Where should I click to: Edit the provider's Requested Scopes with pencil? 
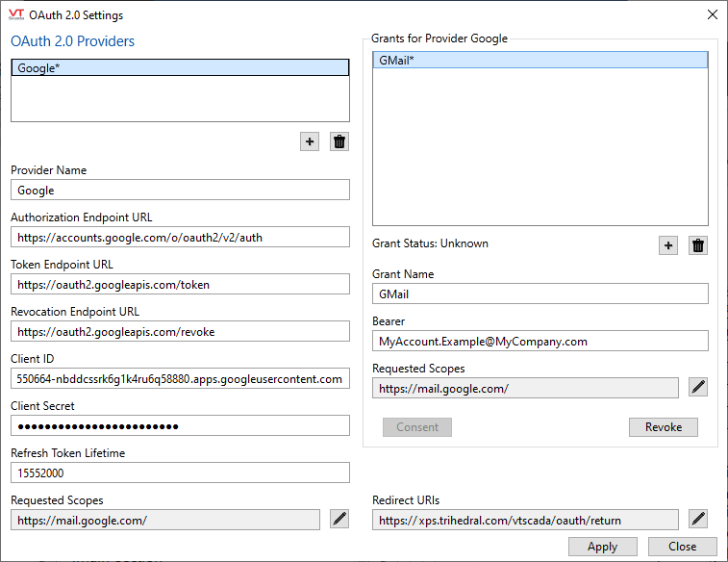(339, 520)
